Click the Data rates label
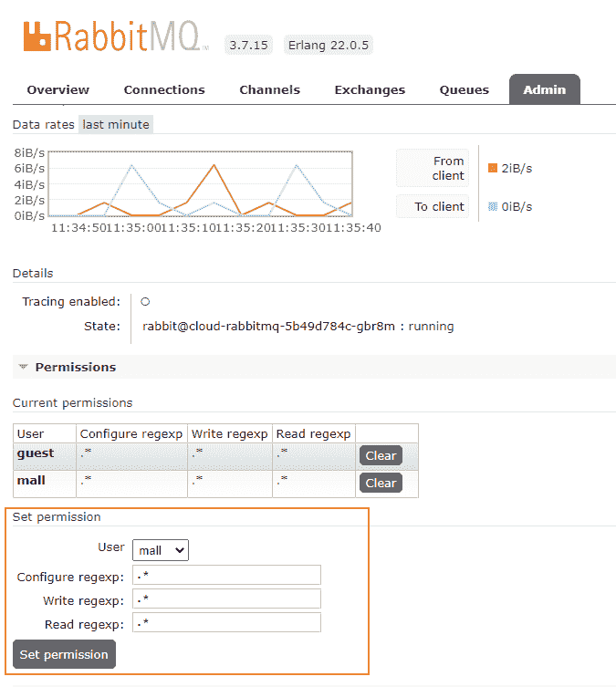Viewport: 616px width, 687px height. pyautogui.click(x=44, y=124)
